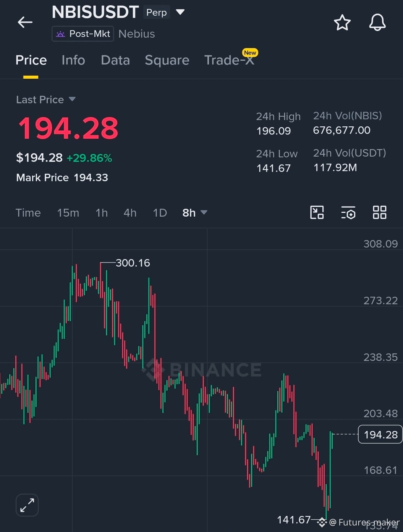Switch to the Price tab

(x=31, y=60)
